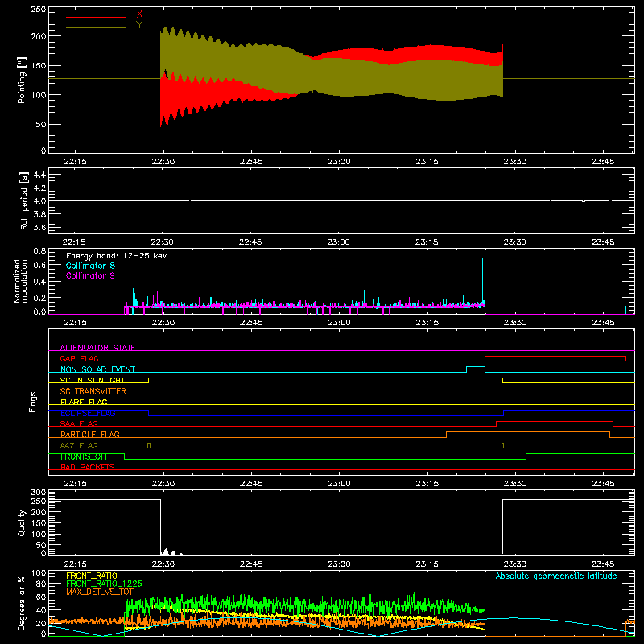Click the SAA_FLAG rising step near 23:27

pos(497,424)
